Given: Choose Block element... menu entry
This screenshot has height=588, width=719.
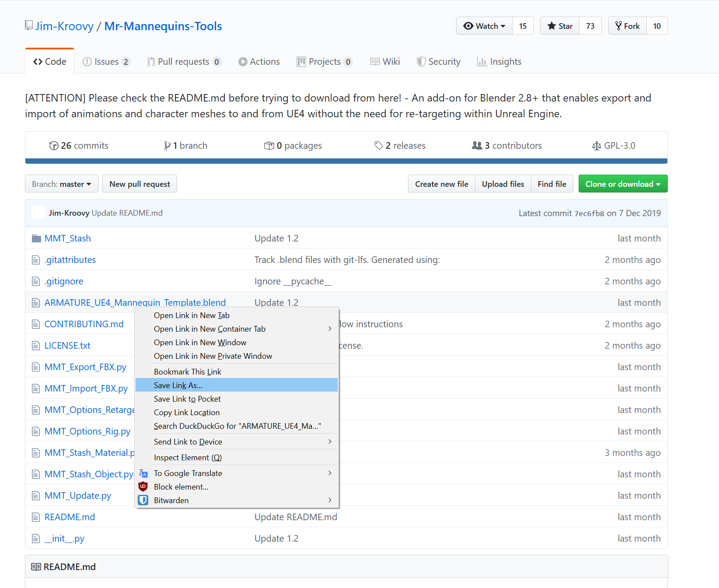Looking at the screenshot, I should [x=237, y=487].
